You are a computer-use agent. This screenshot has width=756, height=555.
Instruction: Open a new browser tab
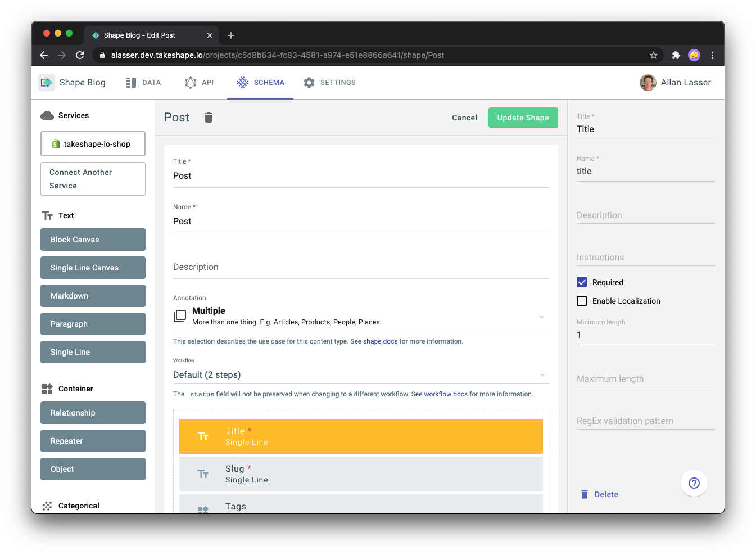230,35
